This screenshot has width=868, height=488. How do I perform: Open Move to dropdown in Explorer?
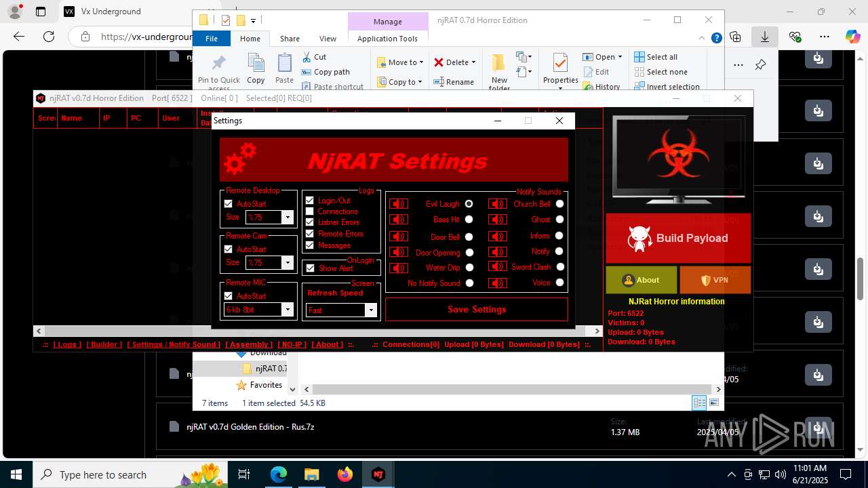click(x=400, y=62)
